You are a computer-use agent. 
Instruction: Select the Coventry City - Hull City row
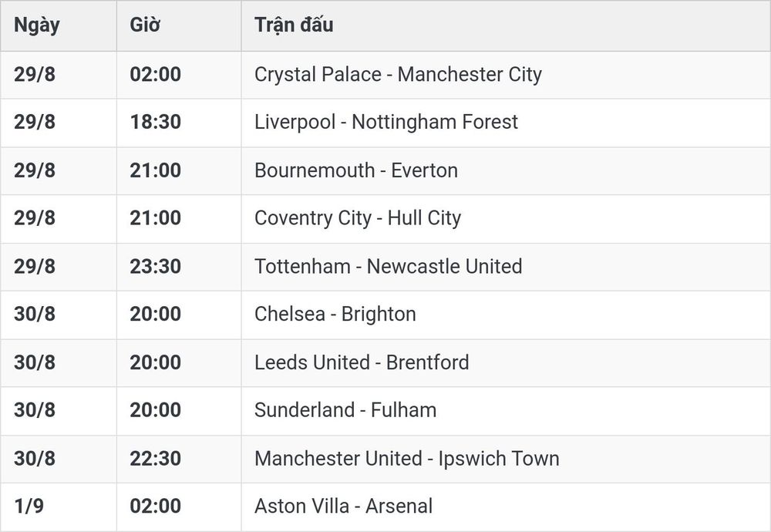pos(385,218)
